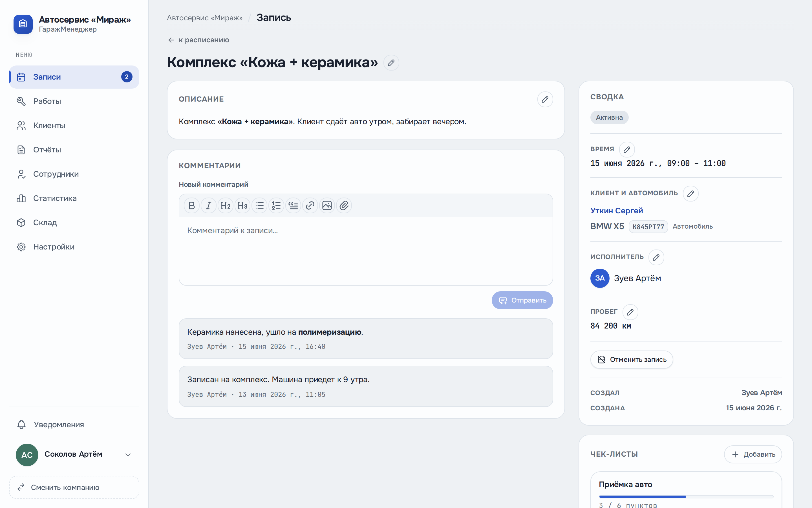Focus the Комментарий к записи text area

pyautogui.click(x=366, y=251)
